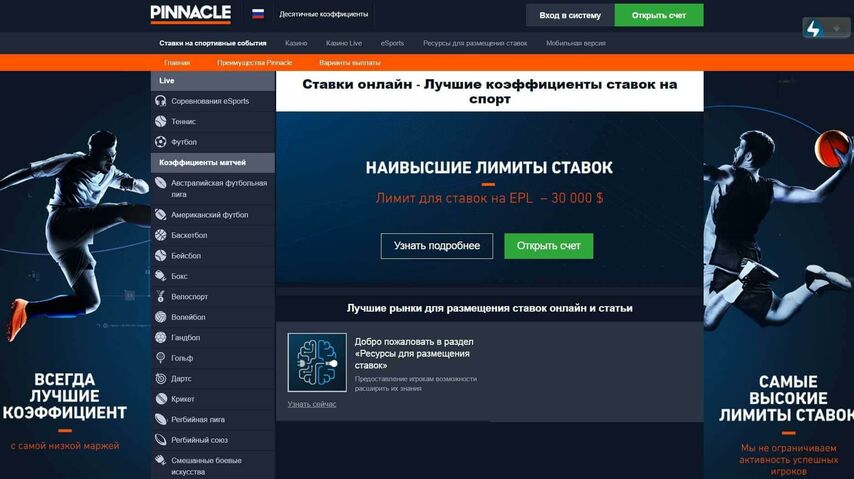The height and width of the screenshot is (479, 854).
Task: Open the Казино tab
Action: [x=296, y=43]
